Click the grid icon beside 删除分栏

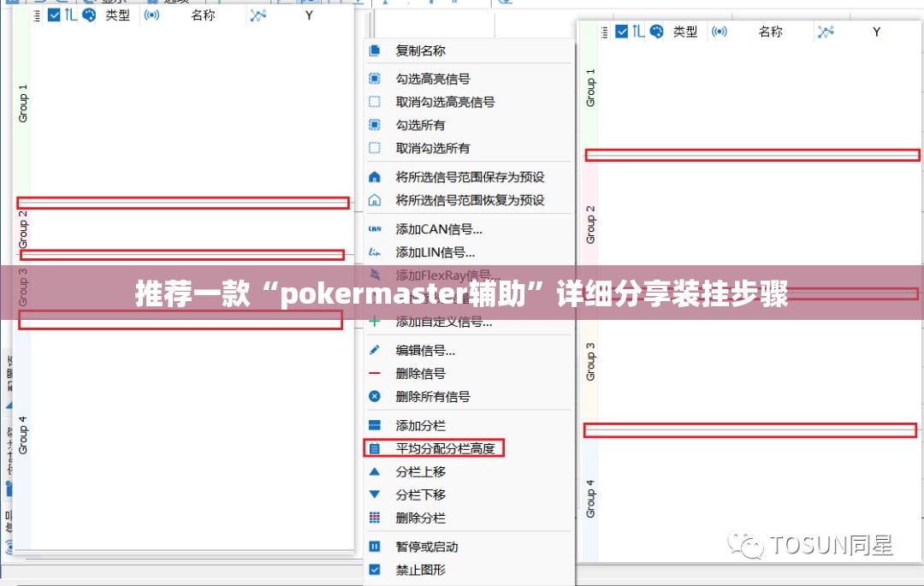(374, 518)
